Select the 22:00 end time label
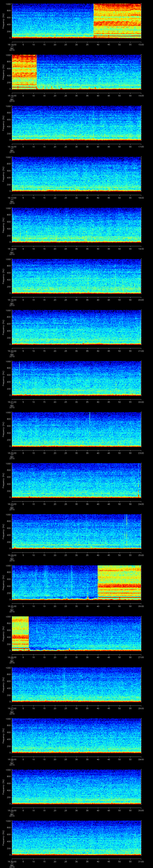Screen dimensions: 153x868 [x=141, y=402]
